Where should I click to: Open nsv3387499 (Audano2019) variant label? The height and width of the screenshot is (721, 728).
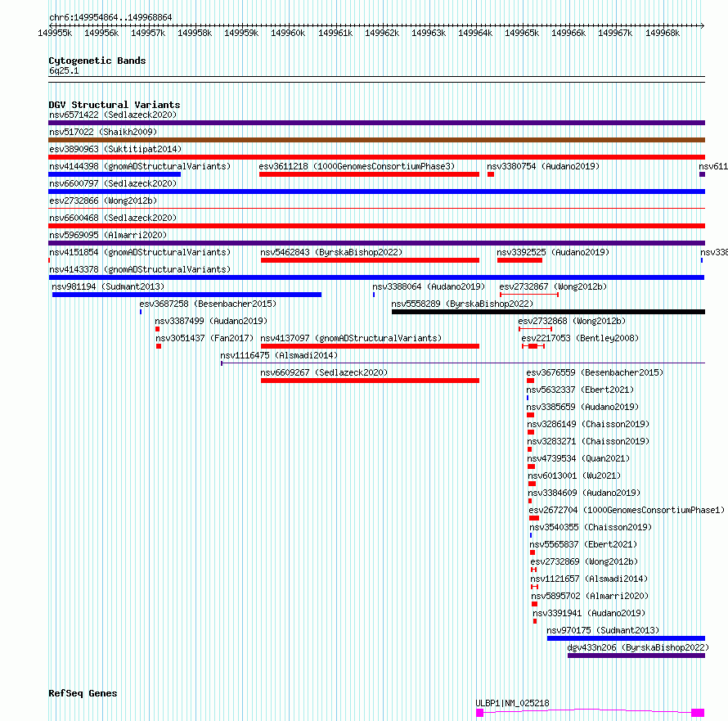pos(211,321)
